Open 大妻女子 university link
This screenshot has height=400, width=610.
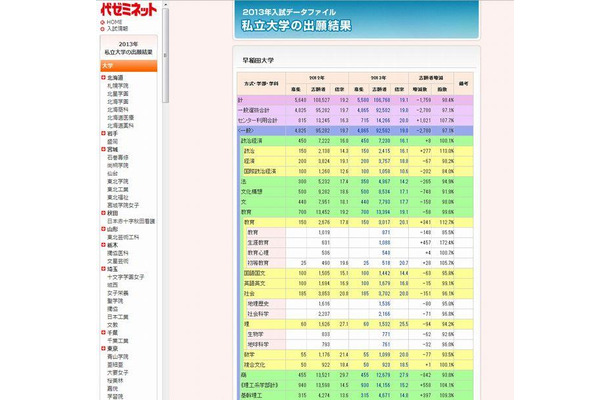pyautogui.click(x=118, y=372)
